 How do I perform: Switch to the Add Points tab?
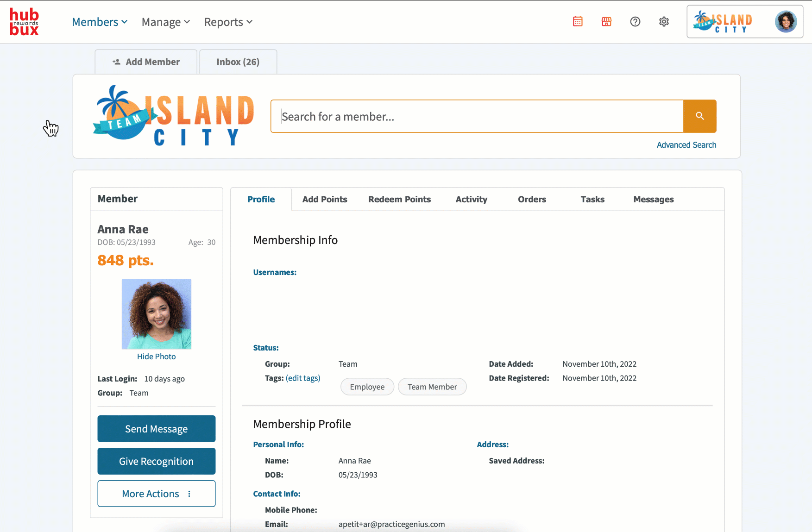pyautogui.click(x=324, y=200)
